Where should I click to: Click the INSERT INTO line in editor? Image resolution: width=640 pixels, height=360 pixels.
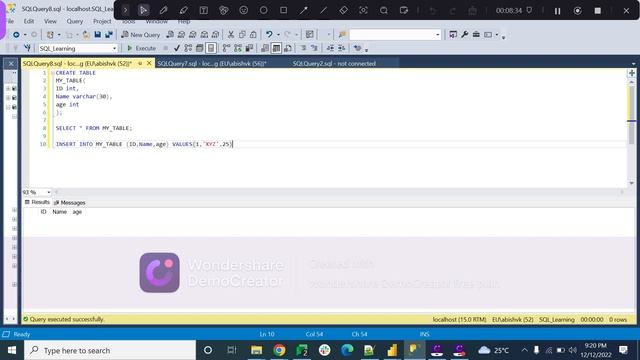pos(144,144)
